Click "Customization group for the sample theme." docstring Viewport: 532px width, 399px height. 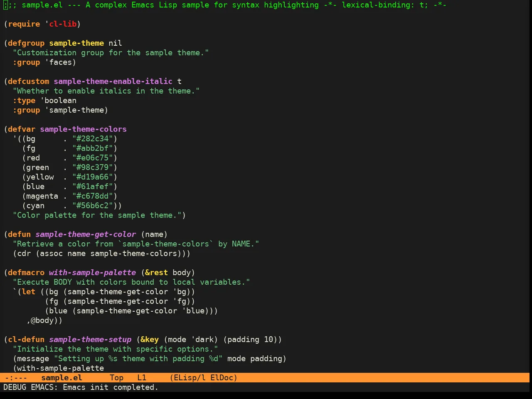pyautogui.click(x=111, y=53)
